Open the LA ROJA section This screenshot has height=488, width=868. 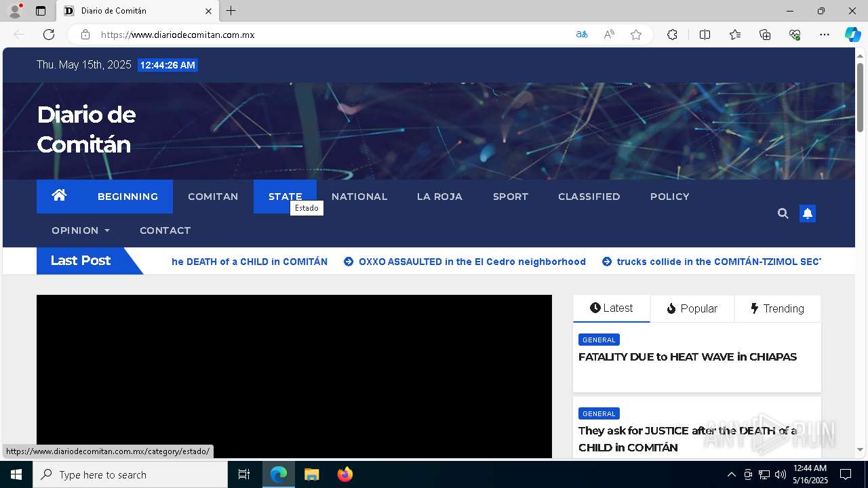[x=439, y=197]
